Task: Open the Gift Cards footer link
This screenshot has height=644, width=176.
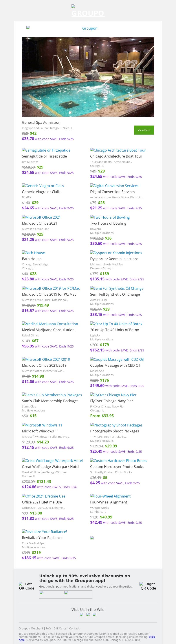Action: [60, 628]
